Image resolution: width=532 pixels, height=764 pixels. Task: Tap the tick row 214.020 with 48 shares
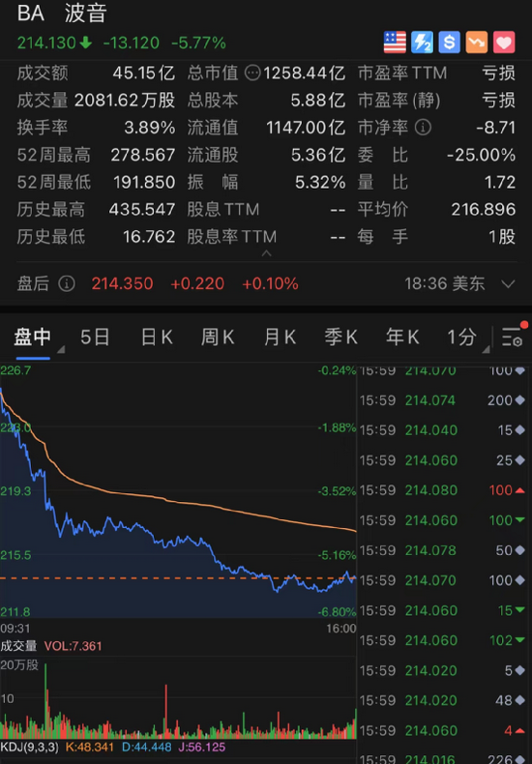pyautogui.click(x=443, y=700)
